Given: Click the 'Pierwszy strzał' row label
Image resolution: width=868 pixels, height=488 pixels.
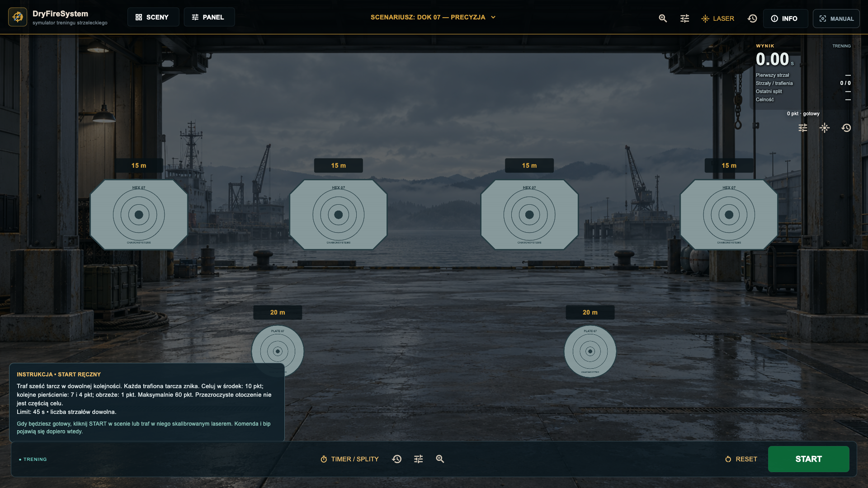Looking at the screenshot, I should coord(772,75).
